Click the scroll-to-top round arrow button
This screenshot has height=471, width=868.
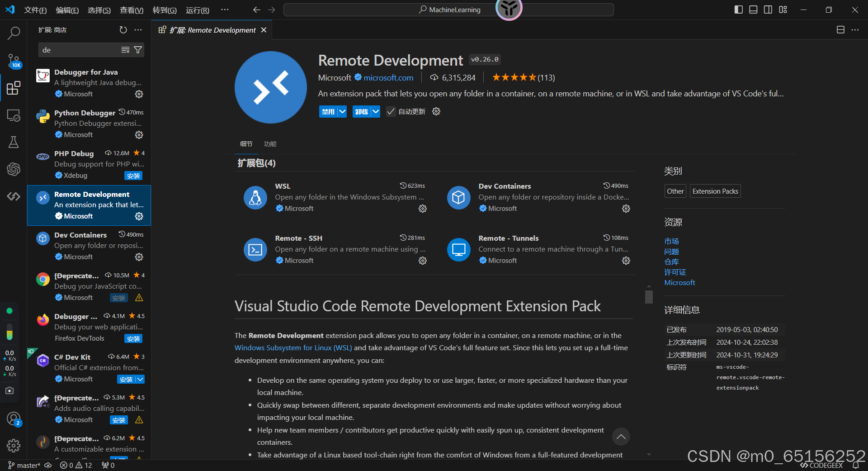621,437
